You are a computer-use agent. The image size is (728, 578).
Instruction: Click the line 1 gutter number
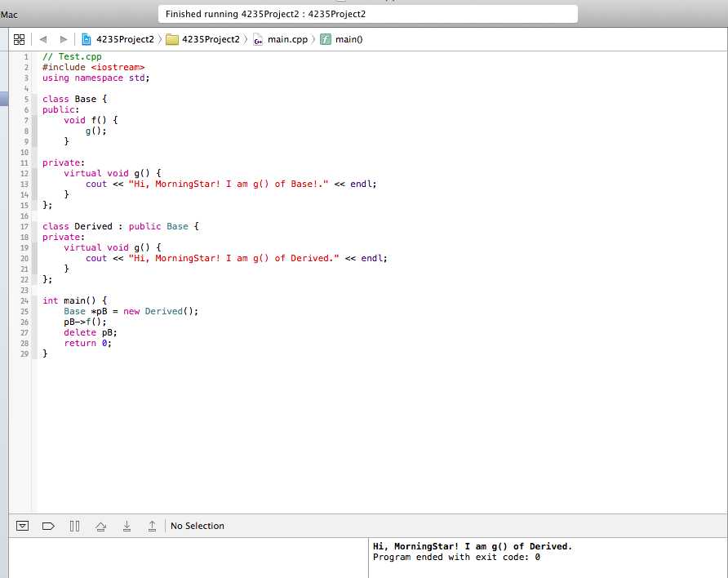pyautogui.click(x=26, y=56)
